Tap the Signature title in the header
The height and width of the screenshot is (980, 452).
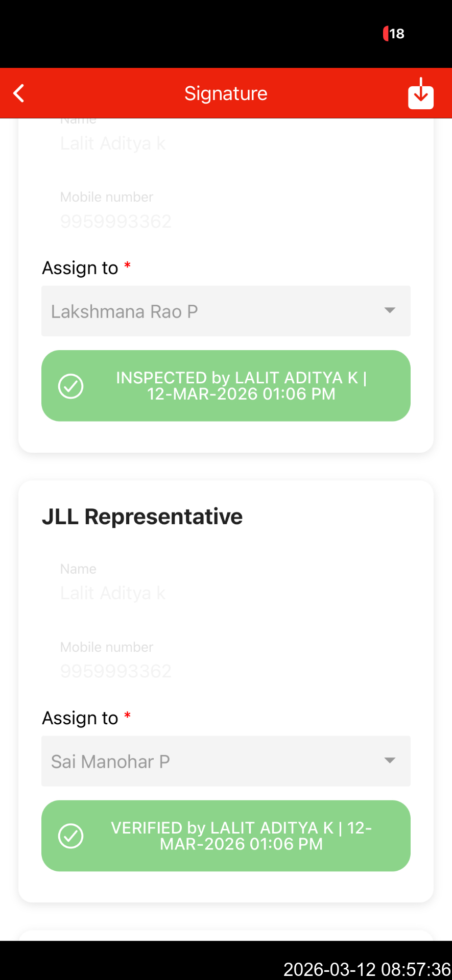pos(226,93)
